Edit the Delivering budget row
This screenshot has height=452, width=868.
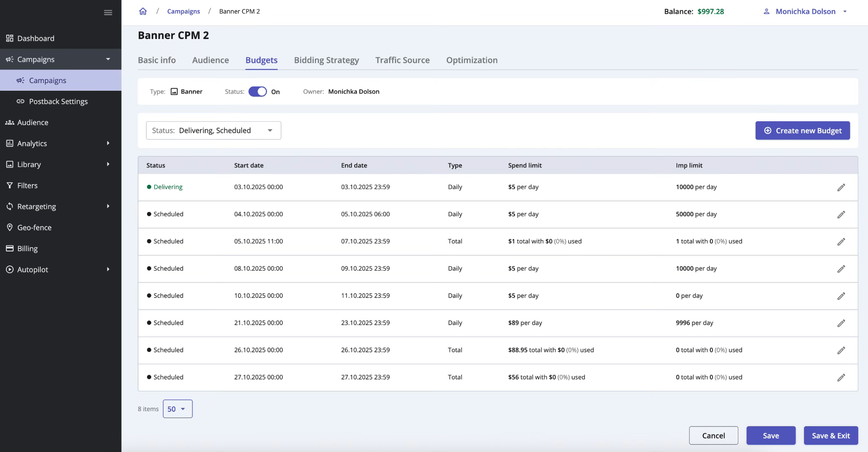pos(841,187)
